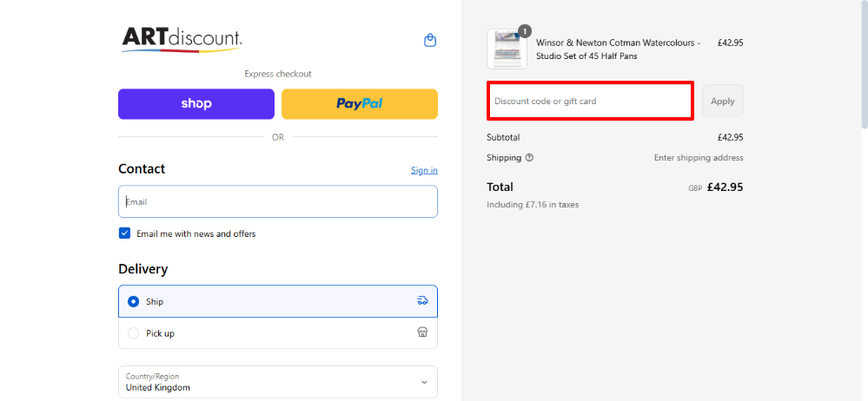Click the Subtotal label

503,137
